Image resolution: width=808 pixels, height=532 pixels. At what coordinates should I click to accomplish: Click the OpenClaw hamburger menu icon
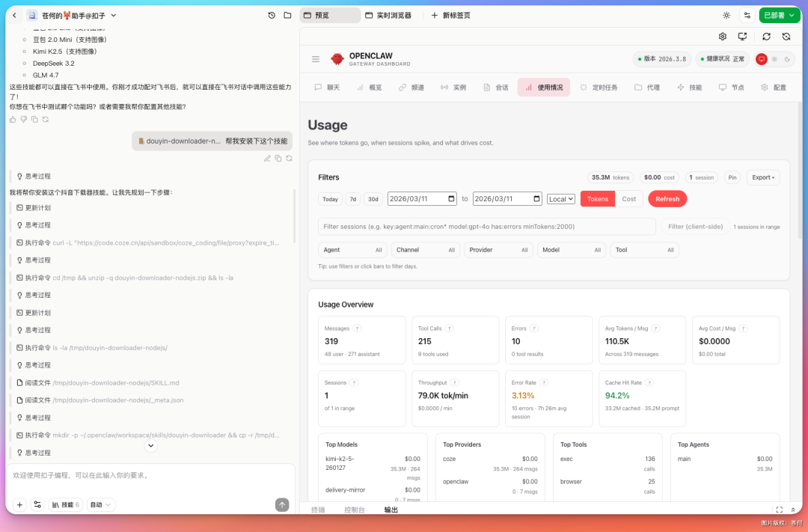click(x=316, y=59)
